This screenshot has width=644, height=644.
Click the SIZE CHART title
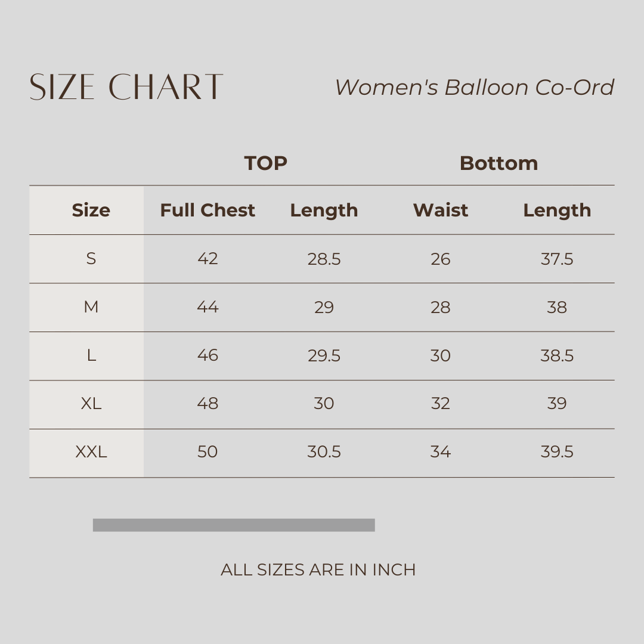point(126,87)
